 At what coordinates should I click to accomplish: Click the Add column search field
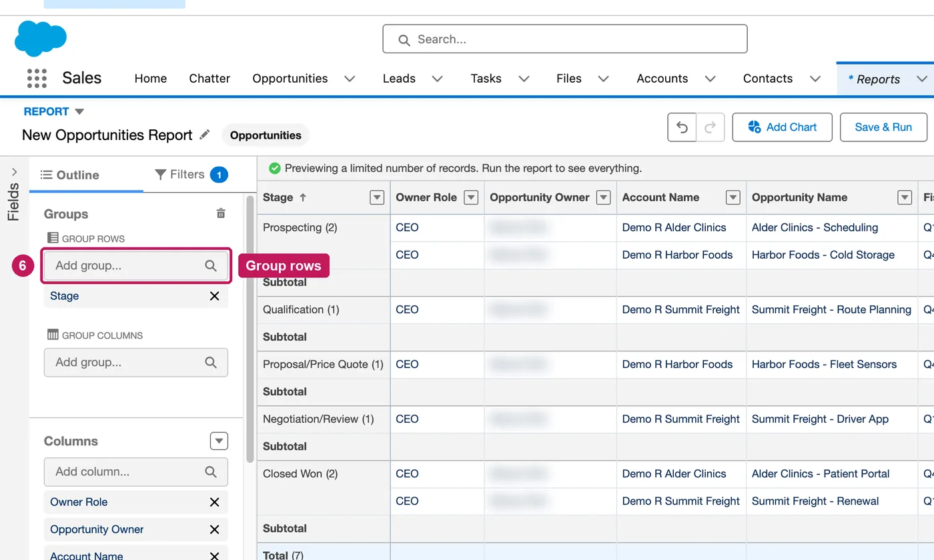(x=136, y=472)
